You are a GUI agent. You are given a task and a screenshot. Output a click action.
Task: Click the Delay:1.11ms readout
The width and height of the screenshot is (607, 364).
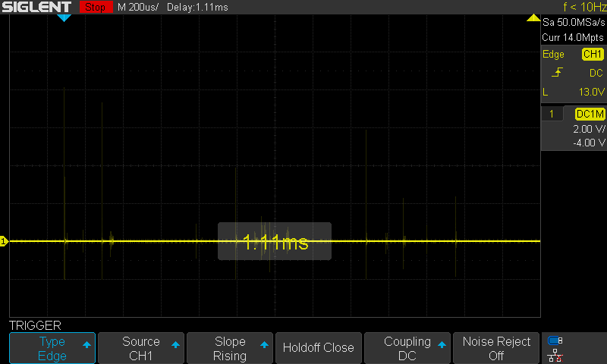[x=197, y=7]
